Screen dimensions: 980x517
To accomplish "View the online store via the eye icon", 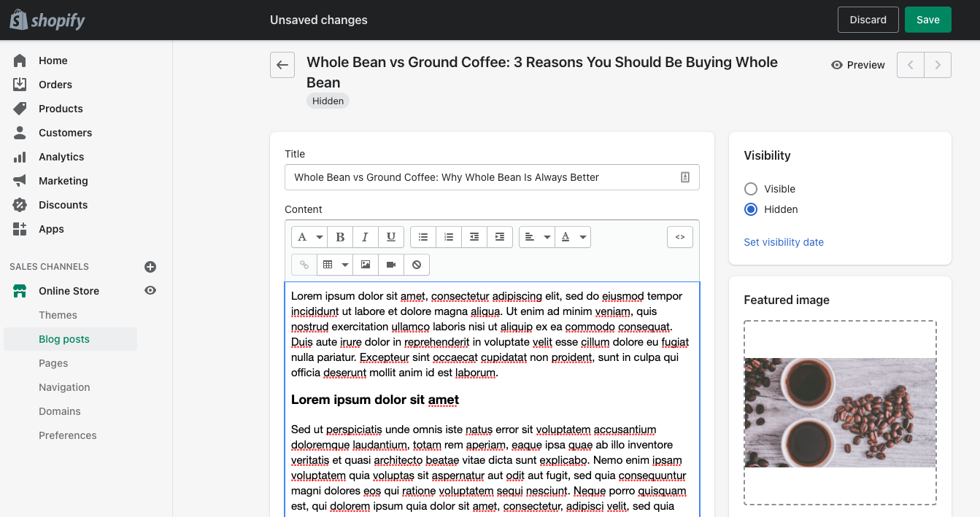I will (x=150, y=290).
